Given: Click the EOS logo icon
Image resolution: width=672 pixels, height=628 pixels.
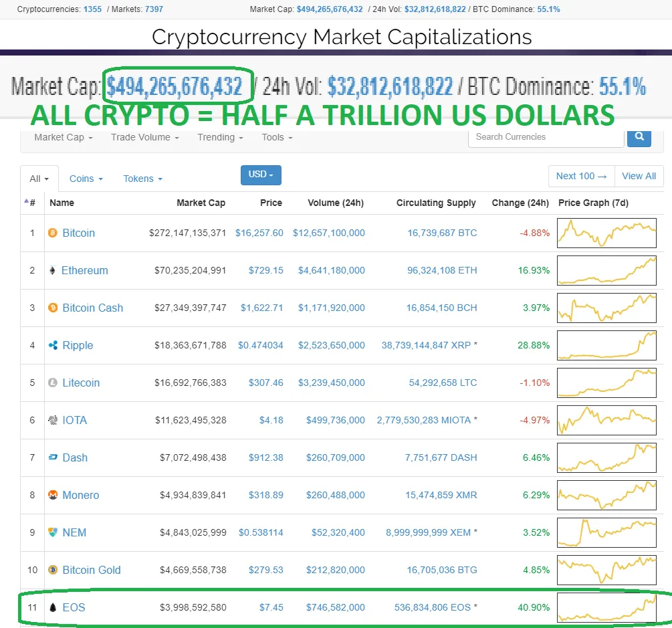Looking at the screenshot, I should 53,607.
